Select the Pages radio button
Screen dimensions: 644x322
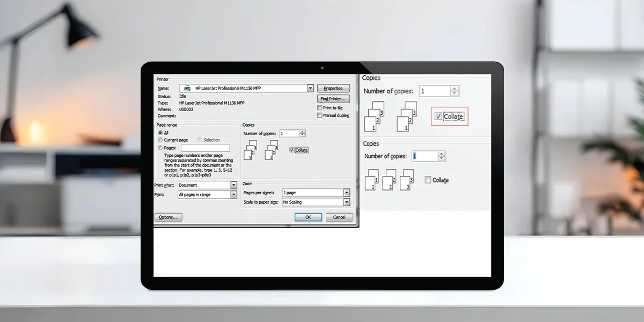(160, 148)
